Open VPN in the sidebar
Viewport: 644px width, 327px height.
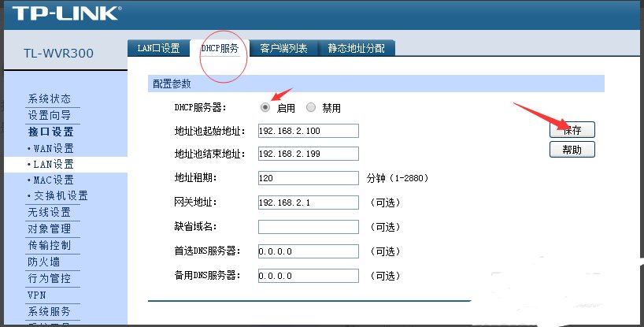(36, 295)
